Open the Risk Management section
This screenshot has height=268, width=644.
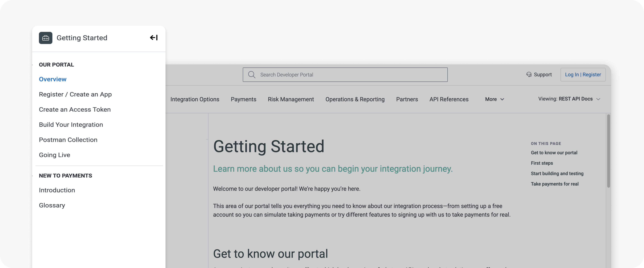pyautogui.click(x=291, y=99)
